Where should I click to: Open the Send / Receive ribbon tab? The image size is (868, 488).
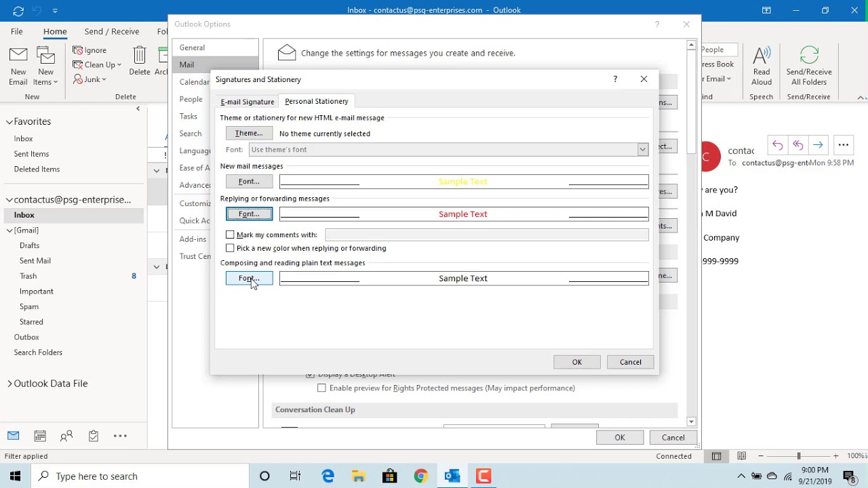pyautogui.click(x=112, y=31)
